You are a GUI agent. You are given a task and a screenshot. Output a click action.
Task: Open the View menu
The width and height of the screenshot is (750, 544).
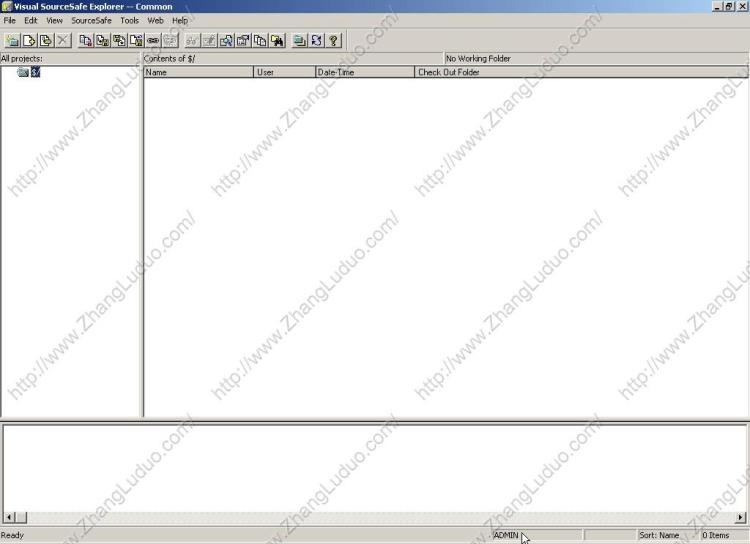click(x=54, y=21)
